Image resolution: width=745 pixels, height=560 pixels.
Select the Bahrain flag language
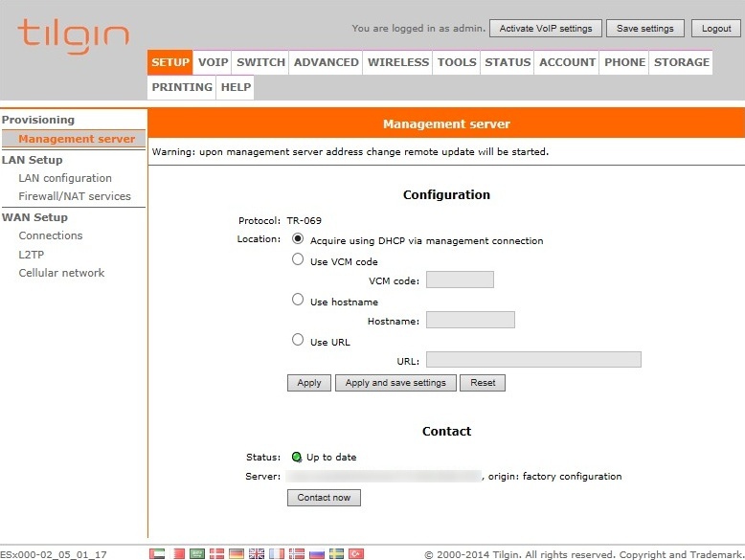click(179, 553)
